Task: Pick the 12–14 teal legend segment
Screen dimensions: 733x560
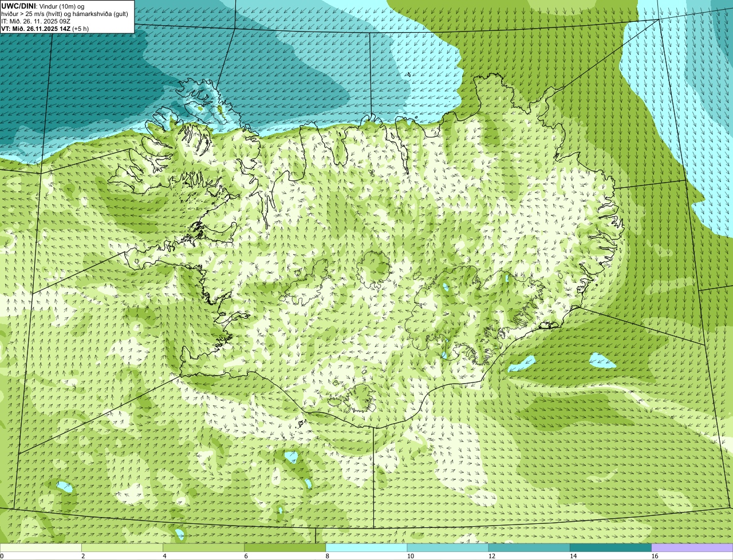Action: click(x=529, y=547)
